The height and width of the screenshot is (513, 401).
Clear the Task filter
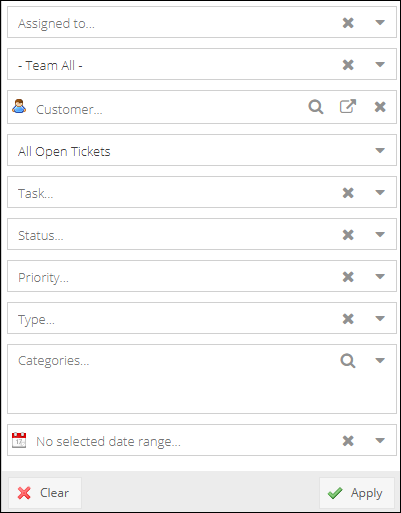pyautogui.click(x=348, y=193)
